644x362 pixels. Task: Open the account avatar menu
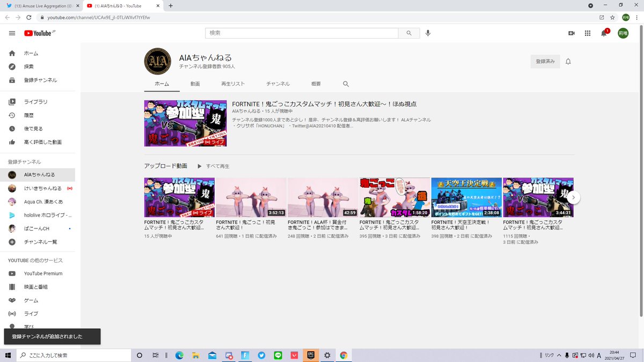[x=623, y=33]
